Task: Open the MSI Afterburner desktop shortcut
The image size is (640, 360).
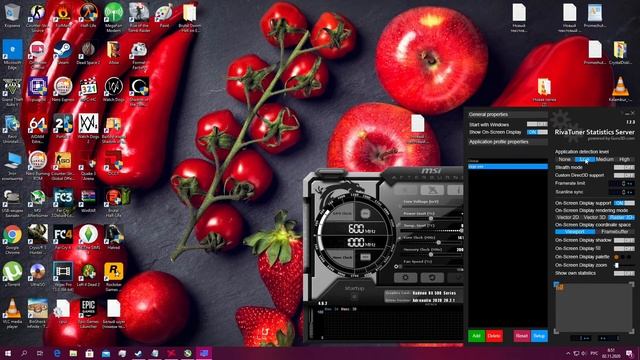Action: click(x=38, y=201)
